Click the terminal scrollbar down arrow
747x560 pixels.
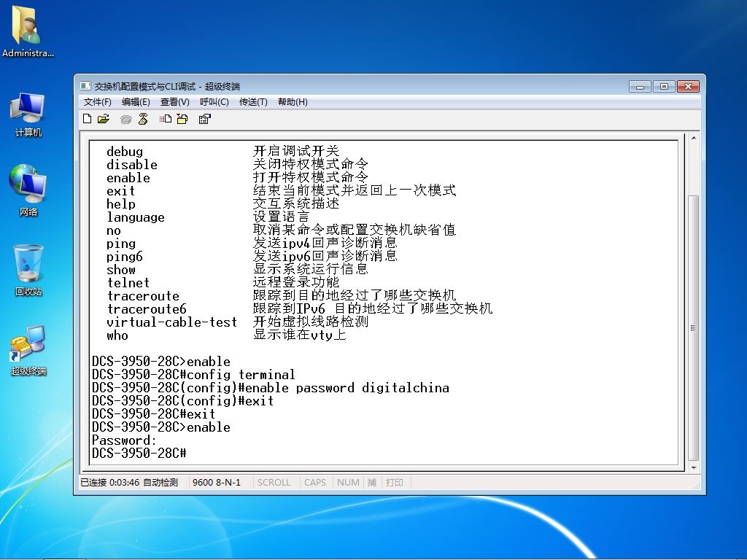click(694, 467)
